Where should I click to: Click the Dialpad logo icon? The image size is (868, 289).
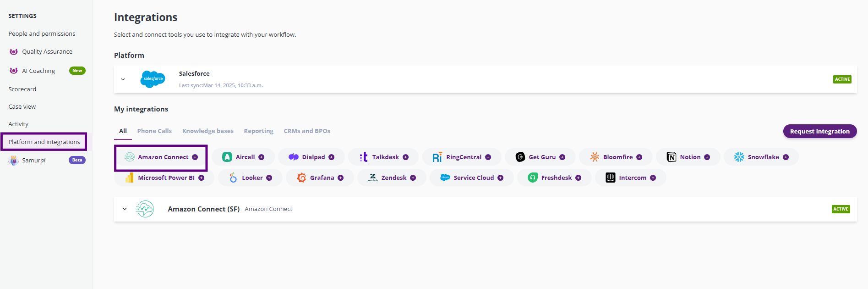294,157
